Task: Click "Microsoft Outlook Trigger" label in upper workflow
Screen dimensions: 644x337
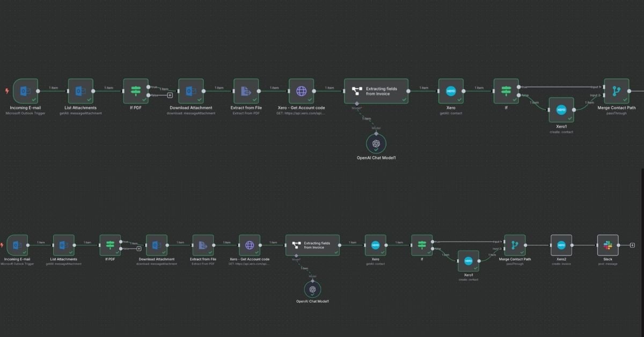Action: (x=26, y=113)
